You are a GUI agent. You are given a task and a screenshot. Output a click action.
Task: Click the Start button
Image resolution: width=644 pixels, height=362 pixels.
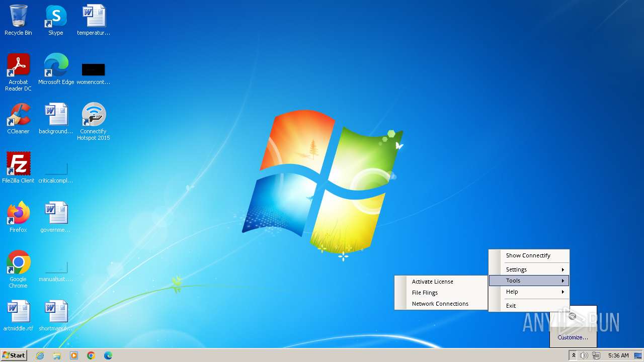tap(14, 355)
